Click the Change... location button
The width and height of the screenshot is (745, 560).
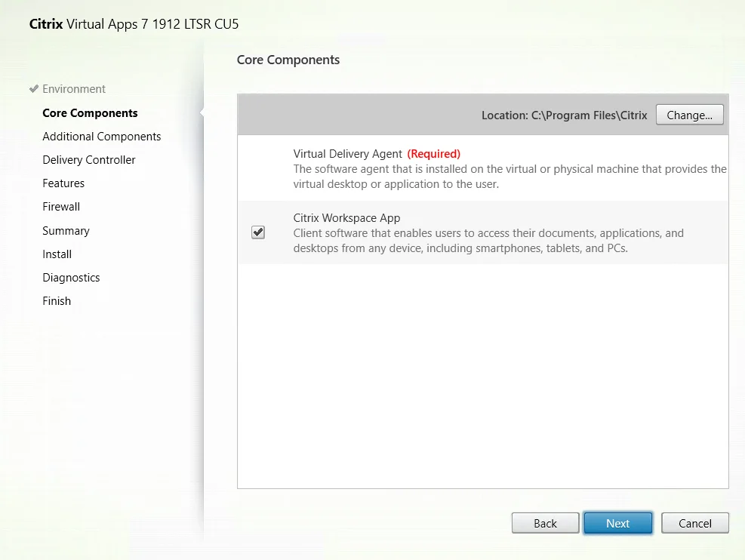[x=689, y=115]
